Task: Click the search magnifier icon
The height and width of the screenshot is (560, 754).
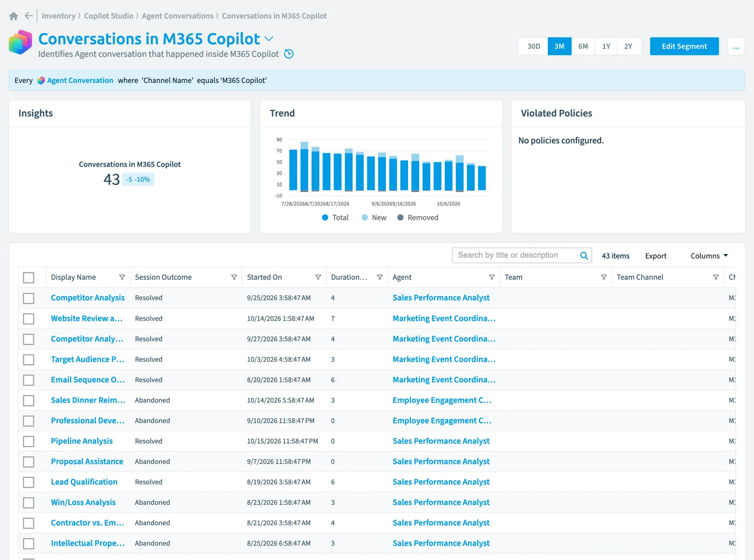Action: [584, 256]
